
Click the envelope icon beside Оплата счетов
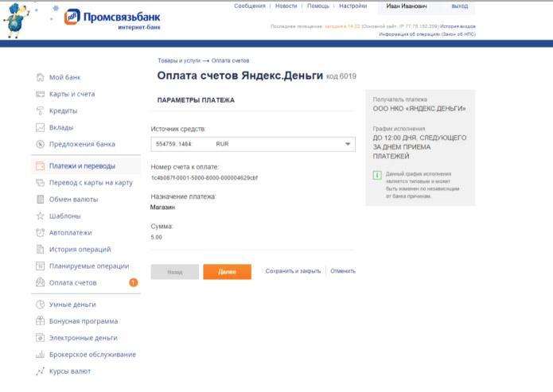click(41, 282)
